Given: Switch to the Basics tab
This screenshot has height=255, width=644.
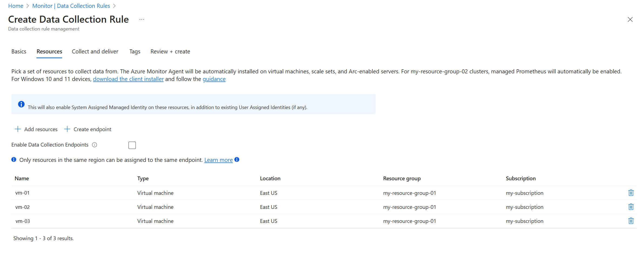Looking at the screenshot, I should point(19,52).
